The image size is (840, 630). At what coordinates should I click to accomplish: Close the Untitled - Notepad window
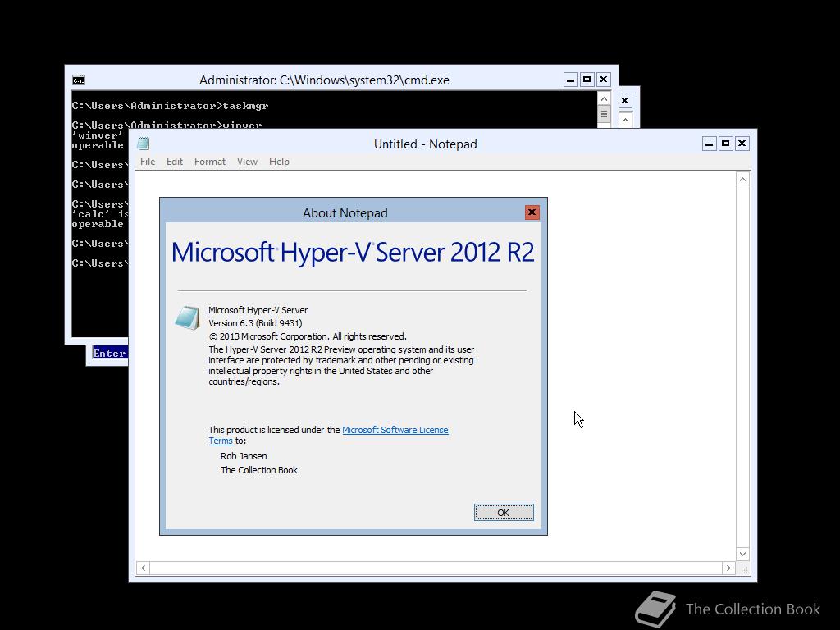click(742, 144)
